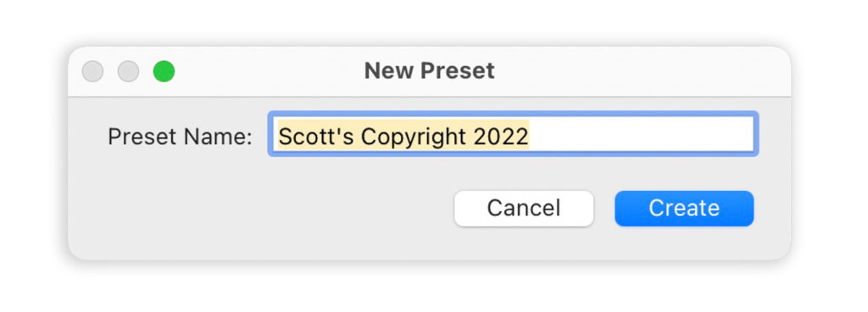This screenshot has width=868, height=312.
Task: Click title bar between green button and title
Action: (x=269, y=71)
